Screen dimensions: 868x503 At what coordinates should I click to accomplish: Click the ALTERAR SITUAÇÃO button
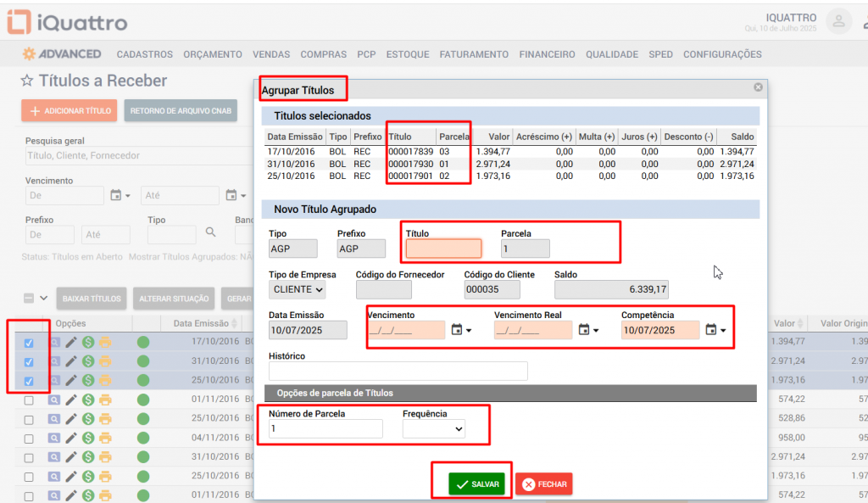coord(174,299)
